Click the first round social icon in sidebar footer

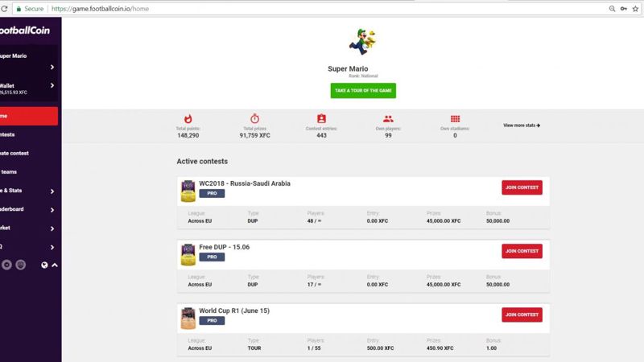point(6,265)
